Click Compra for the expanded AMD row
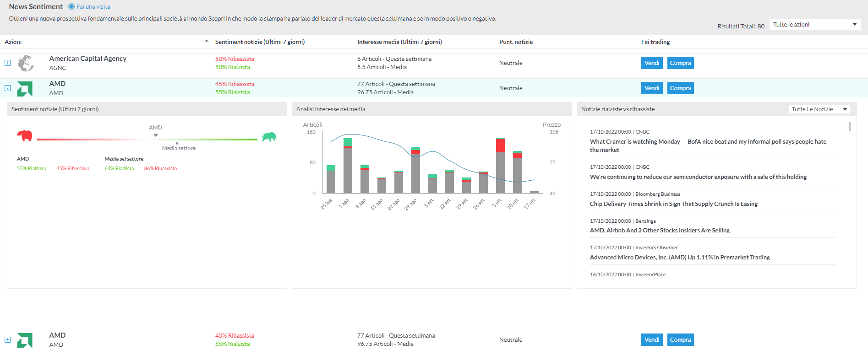868x355 pixels. click(x=680, y=88)
